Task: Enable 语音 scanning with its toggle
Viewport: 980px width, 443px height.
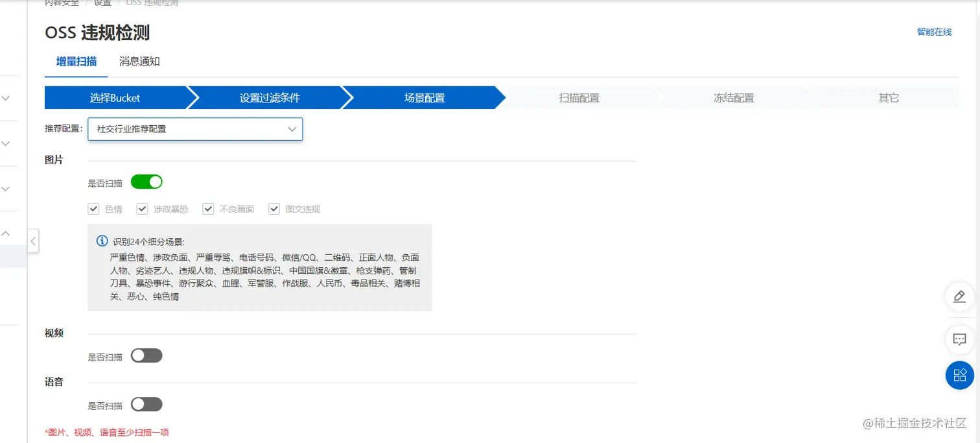Action: [146, 404]
